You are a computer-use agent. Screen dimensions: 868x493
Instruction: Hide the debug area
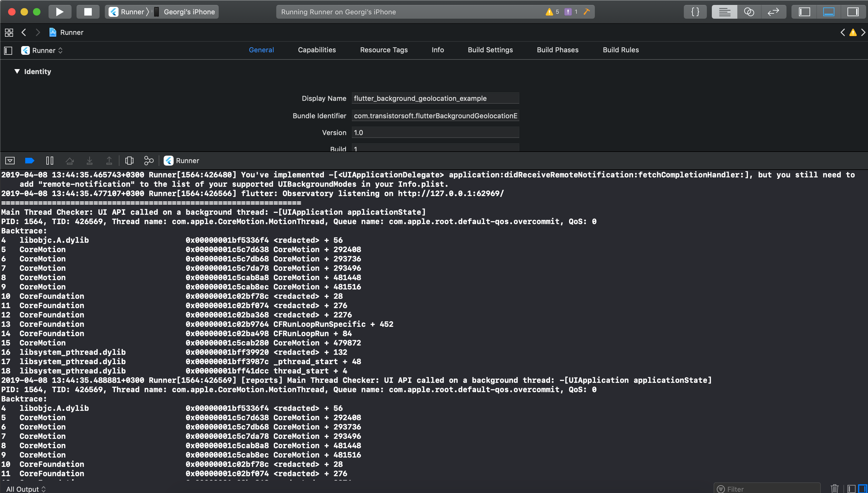[10, 161]
